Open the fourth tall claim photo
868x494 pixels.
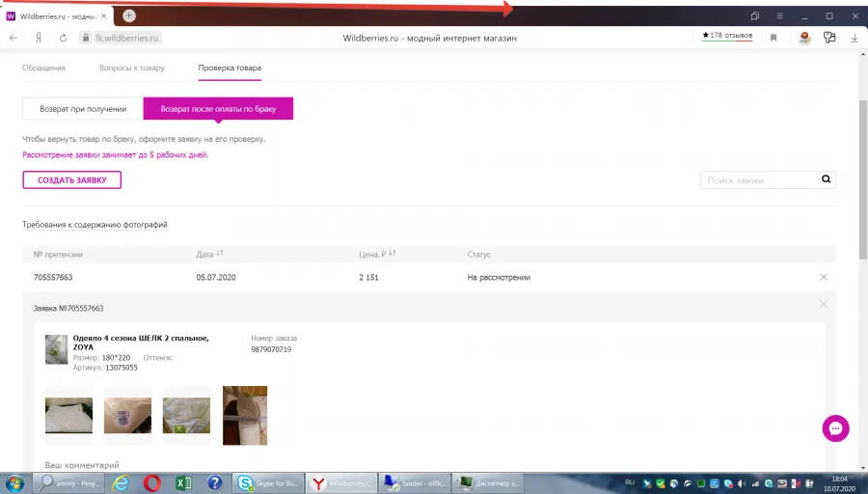click(x=245, y=415)
